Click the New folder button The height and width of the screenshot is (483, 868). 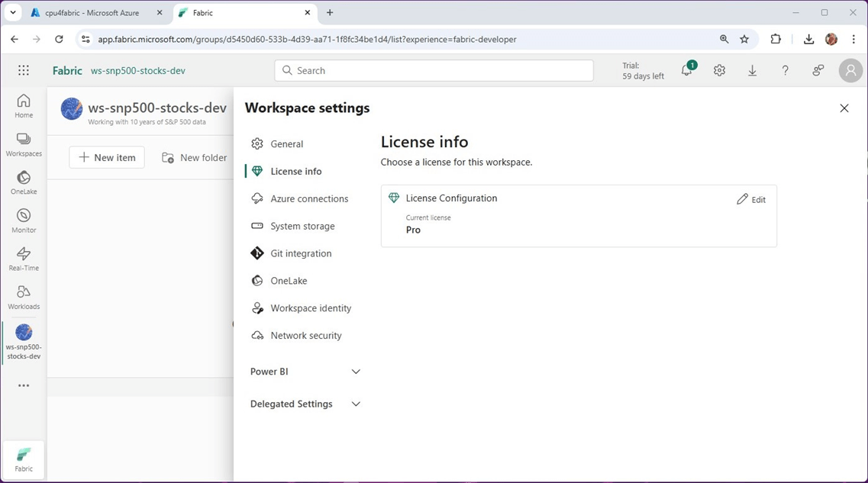click(x=195, y=158)
